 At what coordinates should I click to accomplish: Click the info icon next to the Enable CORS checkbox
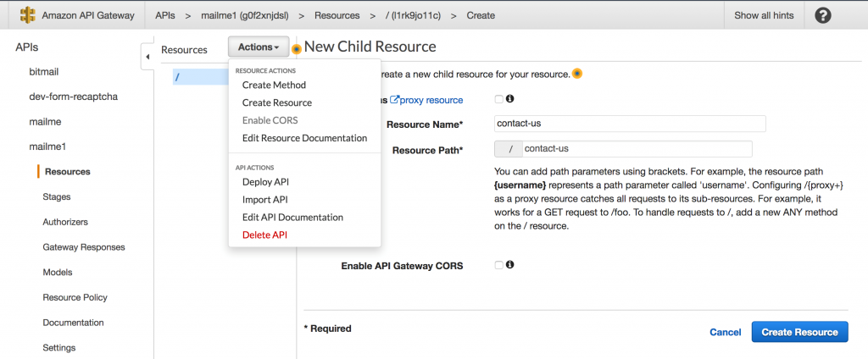click(509, 264)
